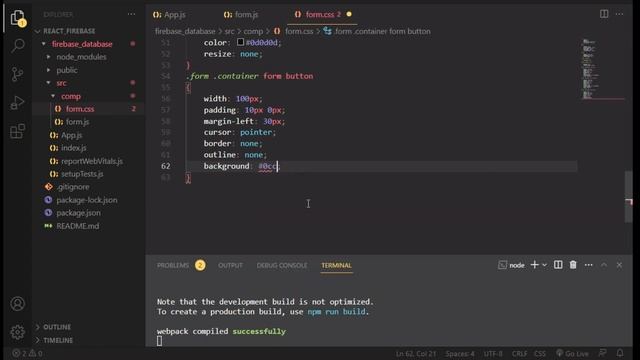The width and height of the screenshot is (640, 360).
Task: Select the TERMINAL panel tab
Action: [336, 265]
